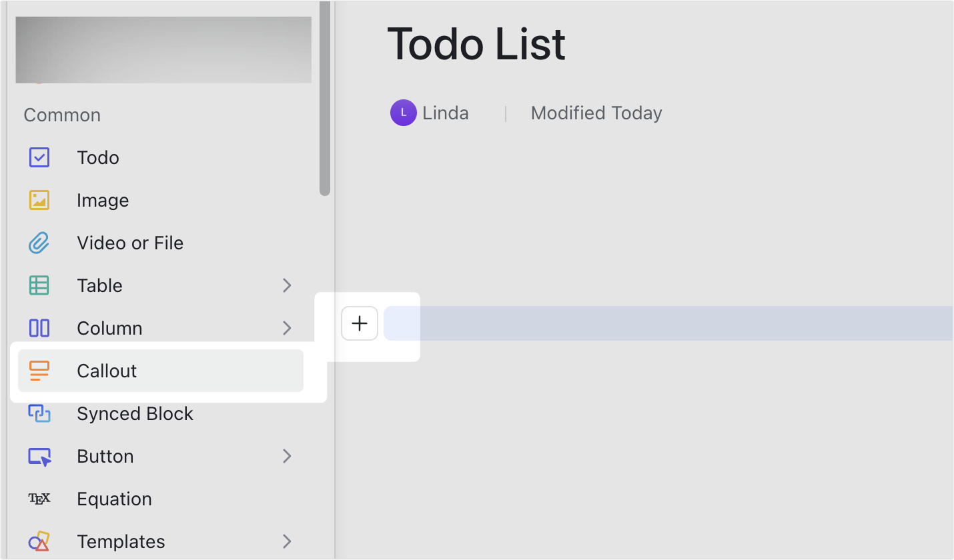954x560 pixels.
Task: Click the plus add-block button
Action: point(360,323)
